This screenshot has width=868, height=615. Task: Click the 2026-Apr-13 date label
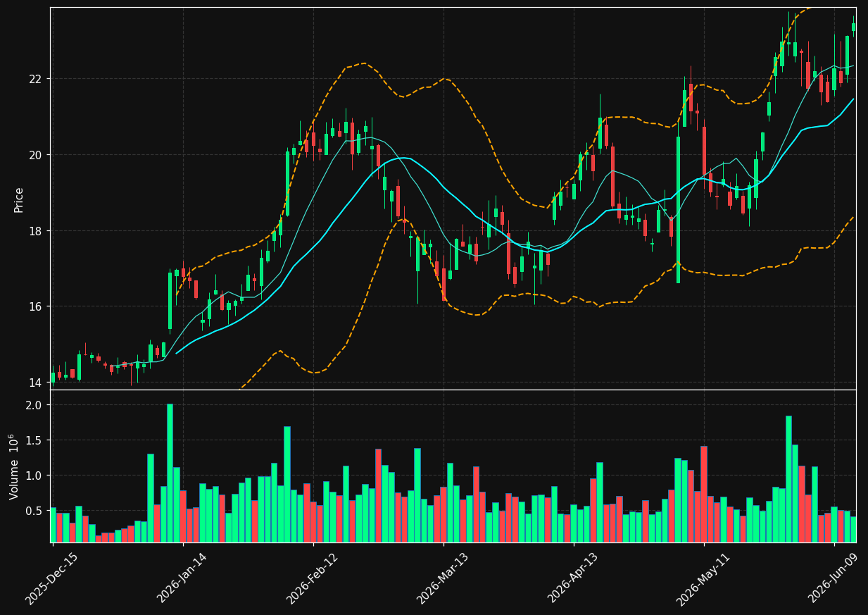572,578
